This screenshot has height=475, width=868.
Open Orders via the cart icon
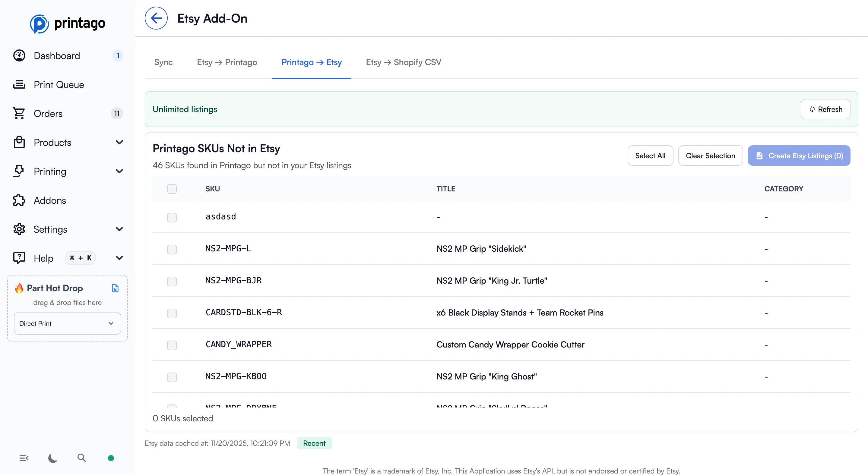[19, 113]
